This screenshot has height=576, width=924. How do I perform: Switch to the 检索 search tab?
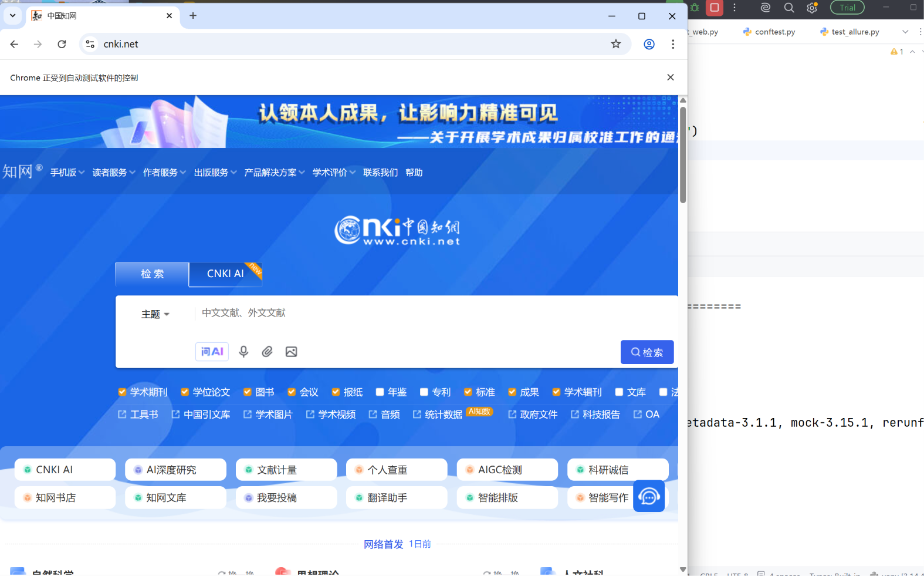click(153, 274)
